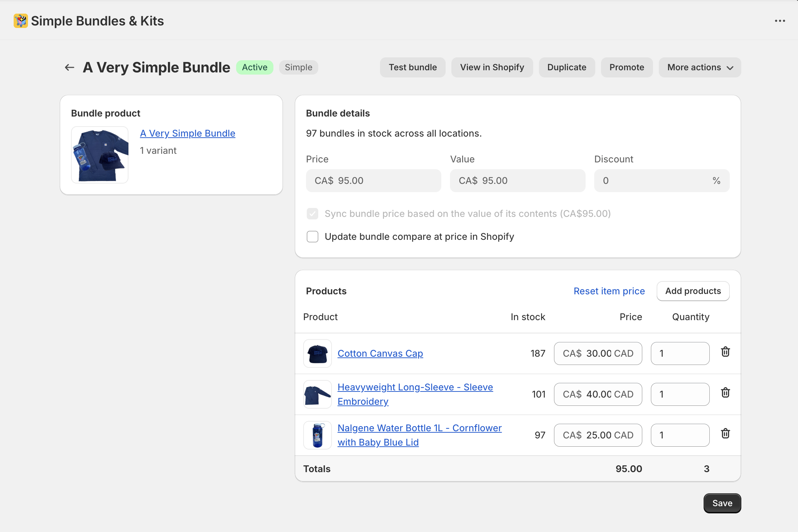This screenshot has width=798, height=532.
Task: Click the Bundle details heading
Action: [x=338, y=113]
